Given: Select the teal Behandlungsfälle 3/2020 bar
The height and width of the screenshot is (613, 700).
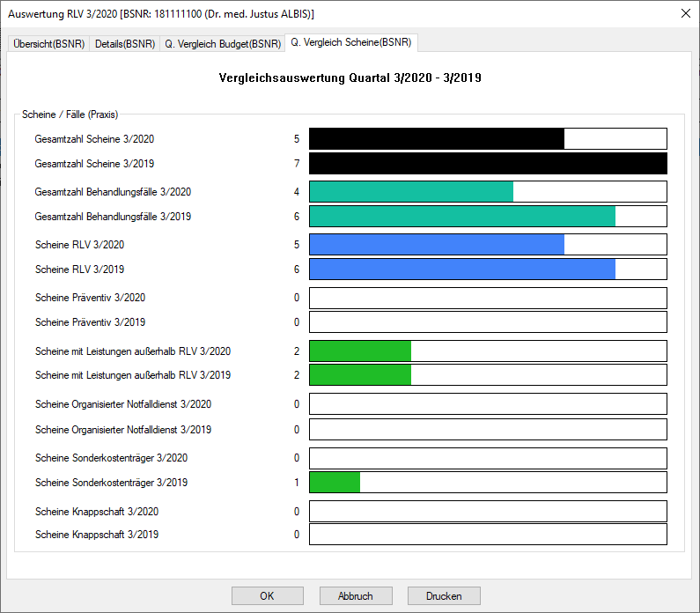Looking at the screenshot, I should click(411, 192).
